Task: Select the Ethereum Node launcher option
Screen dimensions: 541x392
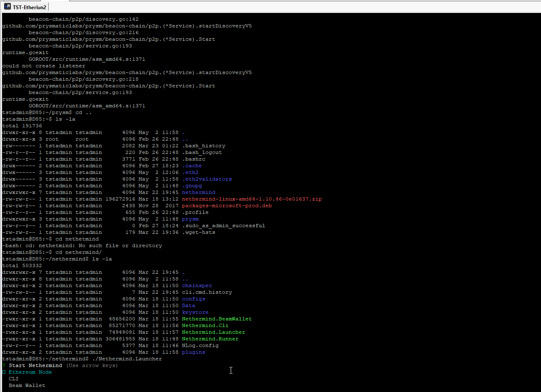Action: click(x=30, y=372)
